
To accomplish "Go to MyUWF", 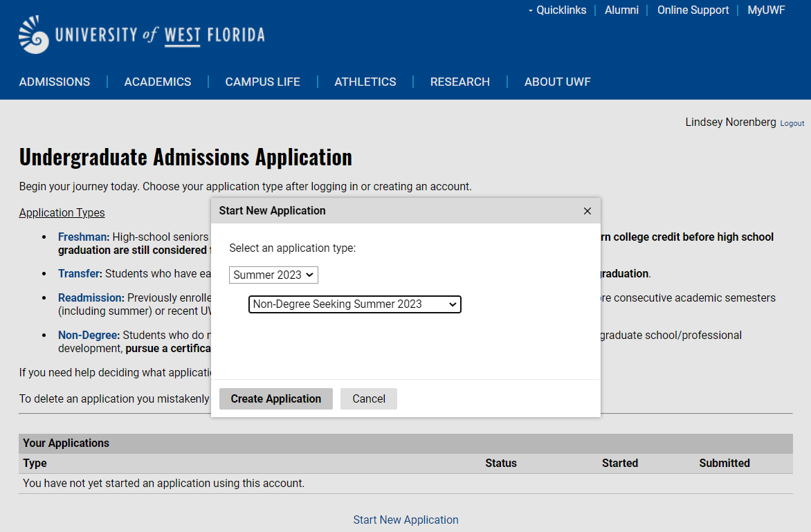I will coord(766,10).
